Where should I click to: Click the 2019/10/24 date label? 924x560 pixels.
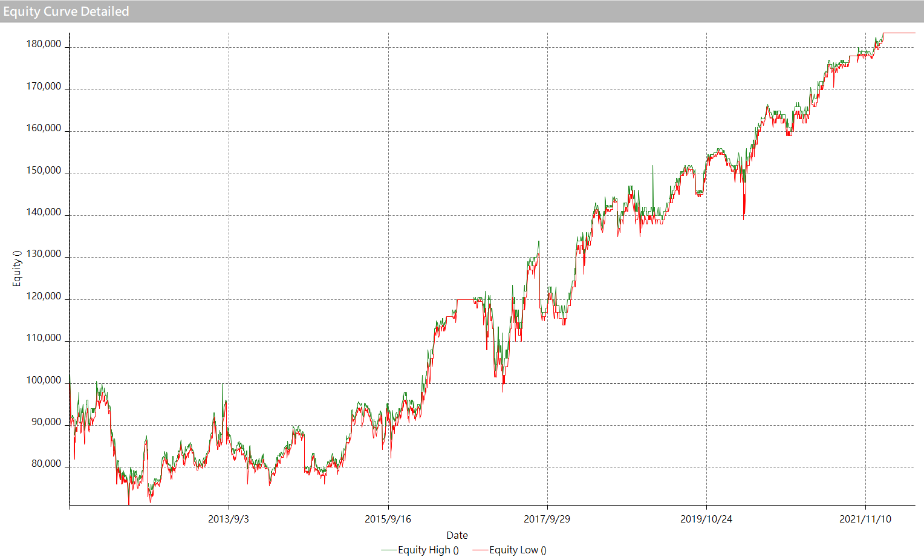pos(706,519)
